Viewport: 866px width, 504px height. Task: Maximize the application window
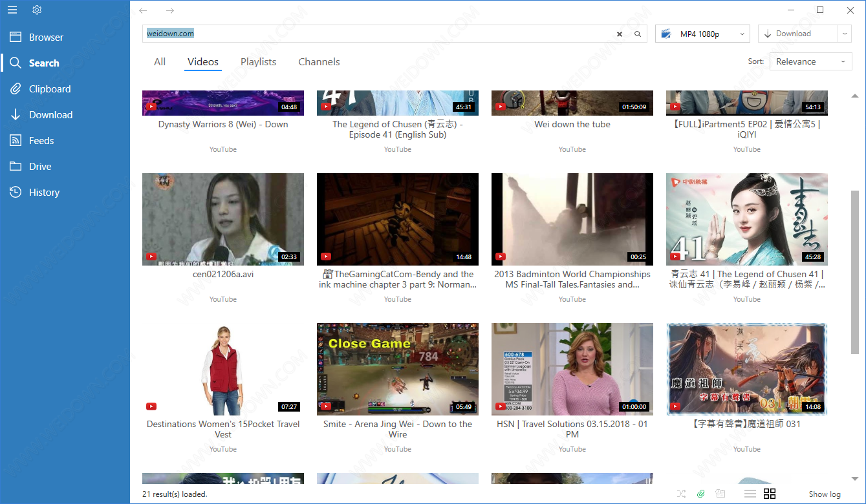pyautogui.click(x=820, y=10)
